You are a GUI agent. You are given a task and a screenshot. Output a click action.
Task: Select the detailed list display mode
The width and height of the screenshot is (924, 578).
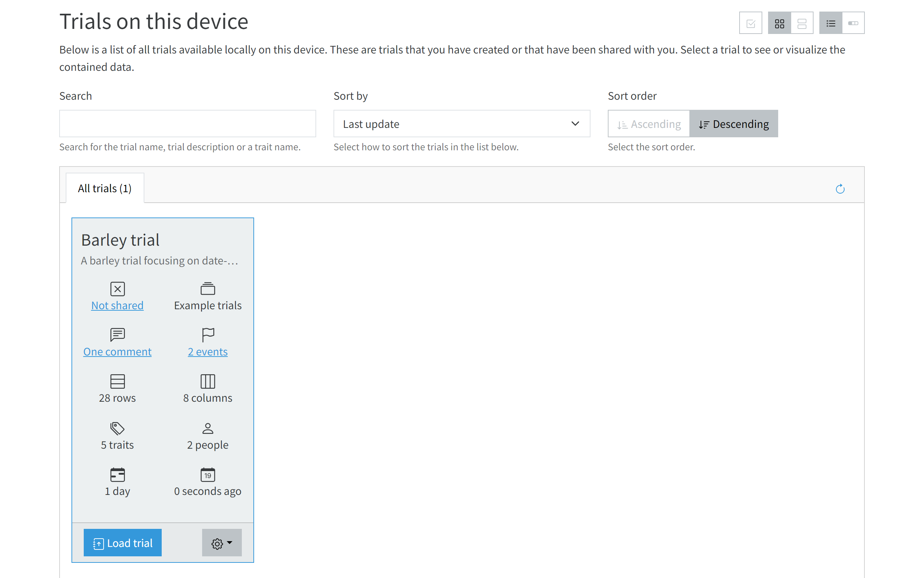[831, 23]
